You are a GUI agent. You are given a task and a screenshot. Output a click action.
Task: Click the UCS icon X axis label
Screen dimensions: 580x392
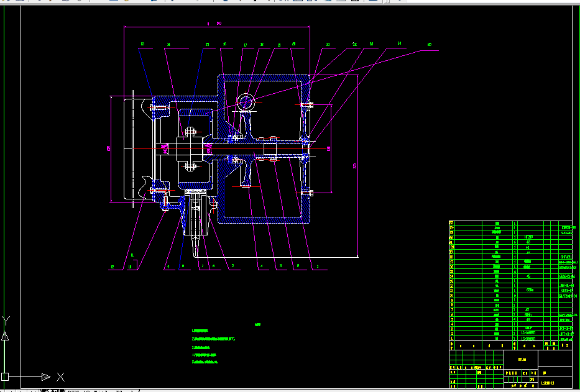tap(61, 377)
